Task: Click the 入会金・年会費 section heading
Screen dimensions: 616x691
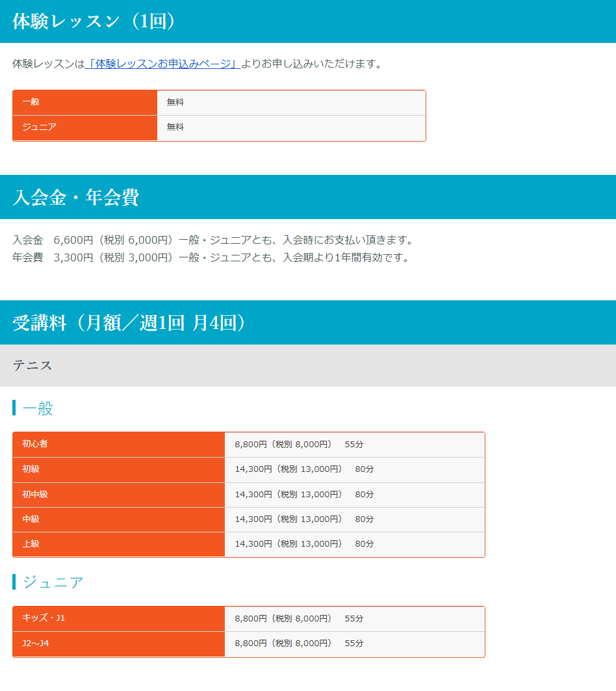Action: point(75,197)
